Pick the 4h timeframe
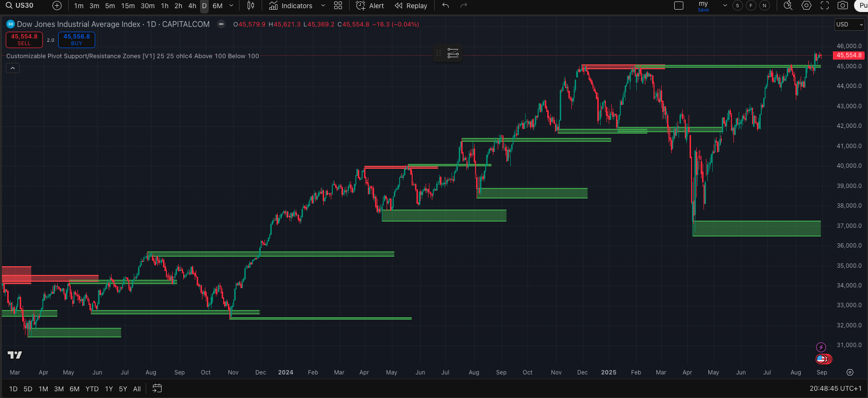The image size is (868, 398). point(192,6)
